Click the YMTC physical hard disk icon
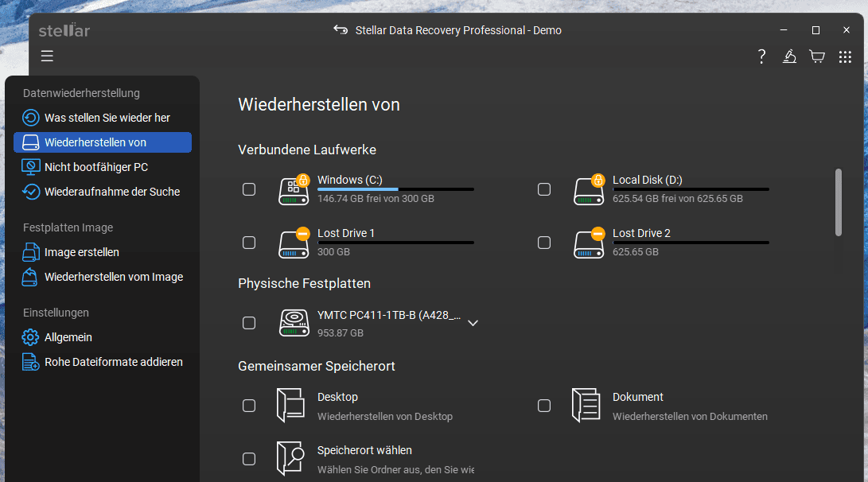 coord(294,323)
